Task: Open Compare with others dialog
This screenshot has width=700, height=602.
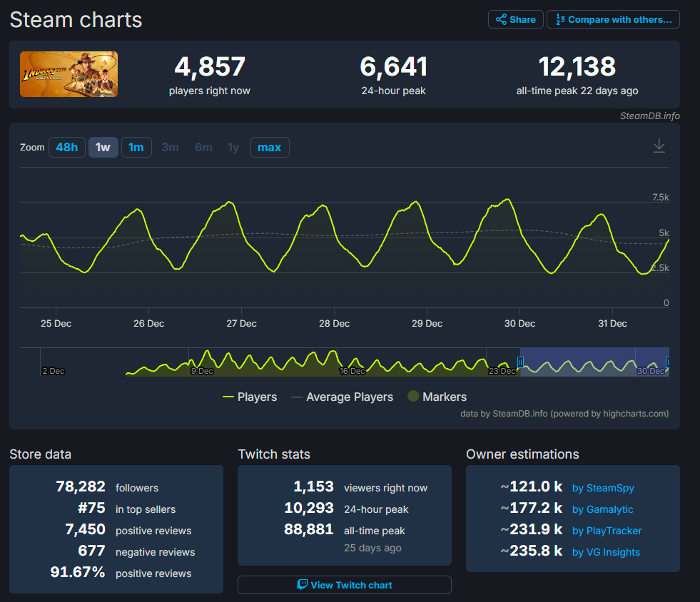Action: point(613,20)
